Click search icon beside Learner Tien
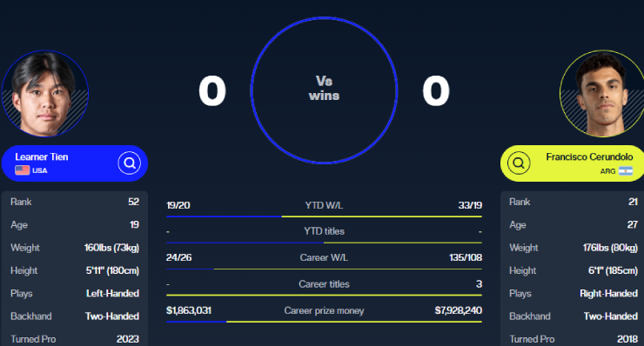This screenshot has width=644, height=346. click(x=130, y=163)
